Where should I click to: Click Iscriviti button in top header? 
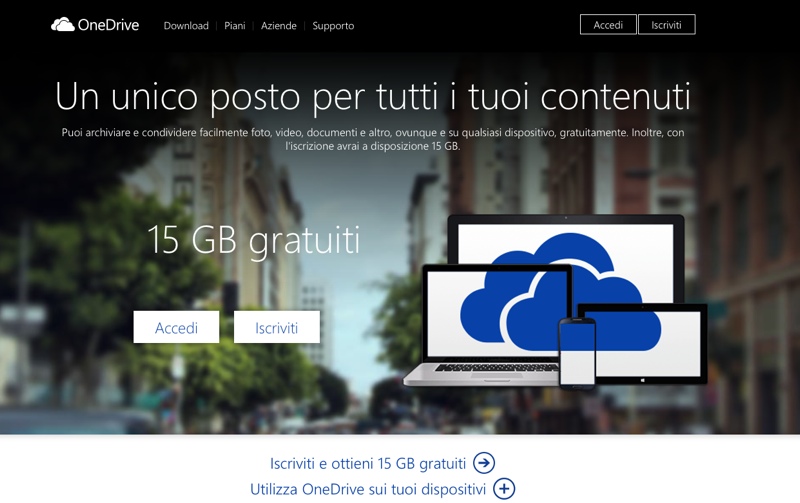click(666, 24)
